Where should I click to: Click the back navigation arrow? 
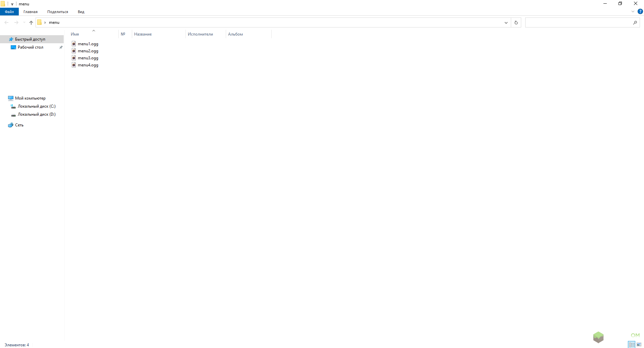click(x=6, y=22)
